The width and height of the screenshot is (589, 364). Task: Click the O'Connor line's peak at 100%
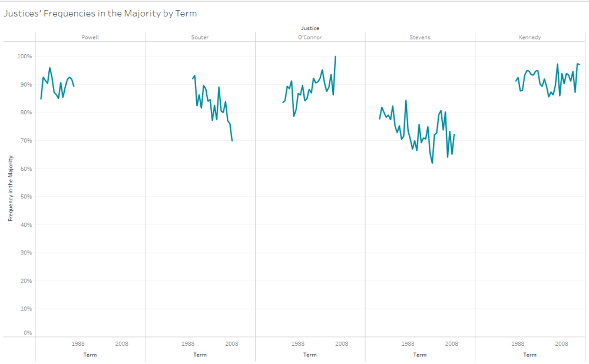click(x=335, y=57)
